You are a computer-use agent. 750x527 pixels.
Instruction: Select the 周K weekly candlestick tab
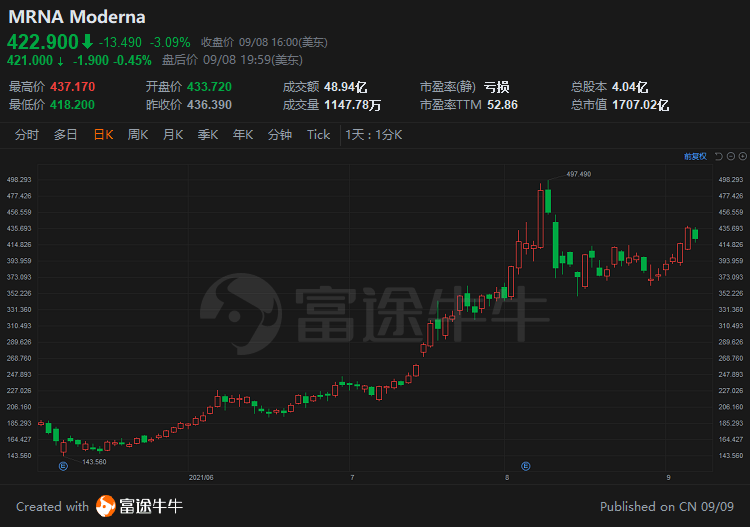click(x=138, y=135)
